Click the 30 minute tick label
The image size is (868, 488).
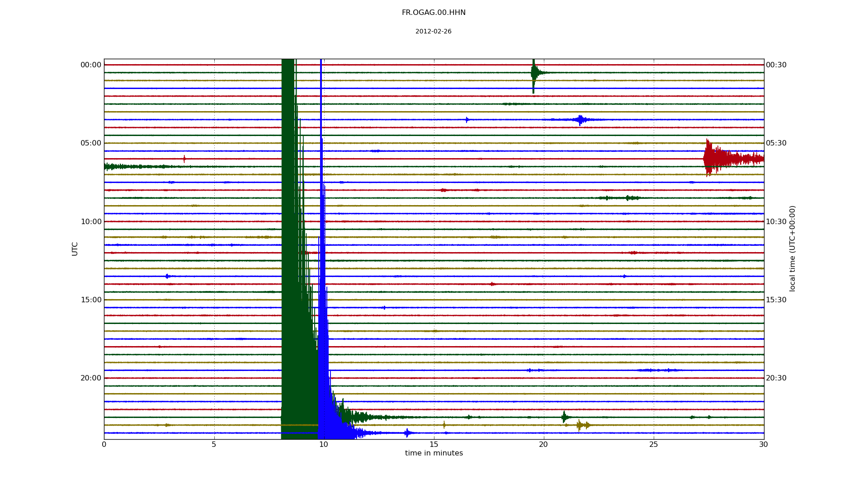coord(764,445)
